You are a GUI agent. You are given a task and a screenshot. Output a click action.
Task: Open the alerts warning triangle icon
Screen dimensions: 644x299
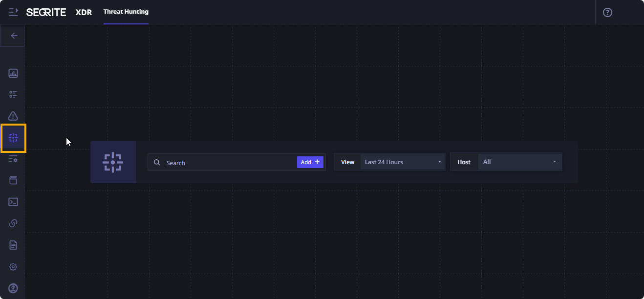[13, 116]
